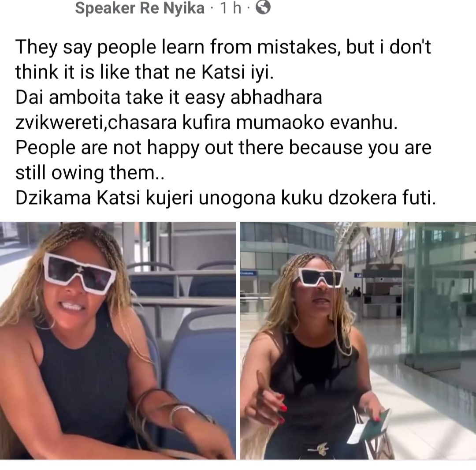
Task: Click the line "think it is like that ne Katsi iyi."
Action: tap(145, 72)
